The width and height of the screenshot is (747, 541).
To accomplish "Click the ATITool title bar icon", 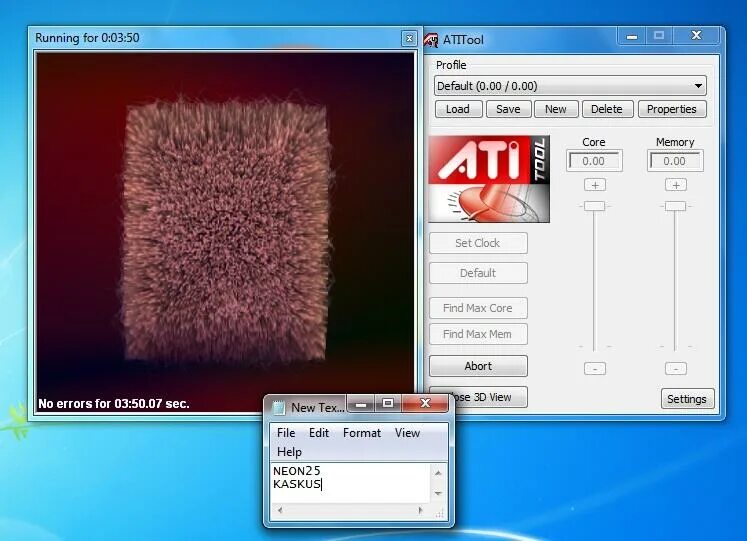I will [431, 40].
